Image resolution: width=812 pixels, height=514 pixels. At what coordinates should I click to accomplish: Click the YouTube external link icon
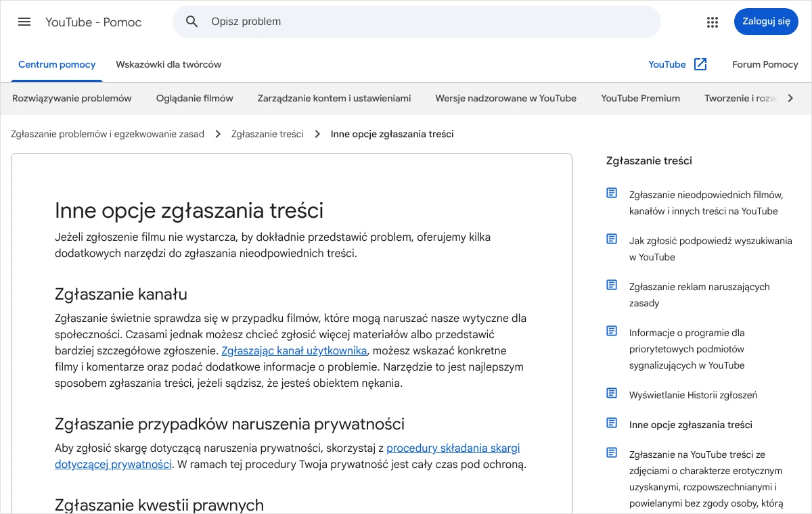click(701, 64)
